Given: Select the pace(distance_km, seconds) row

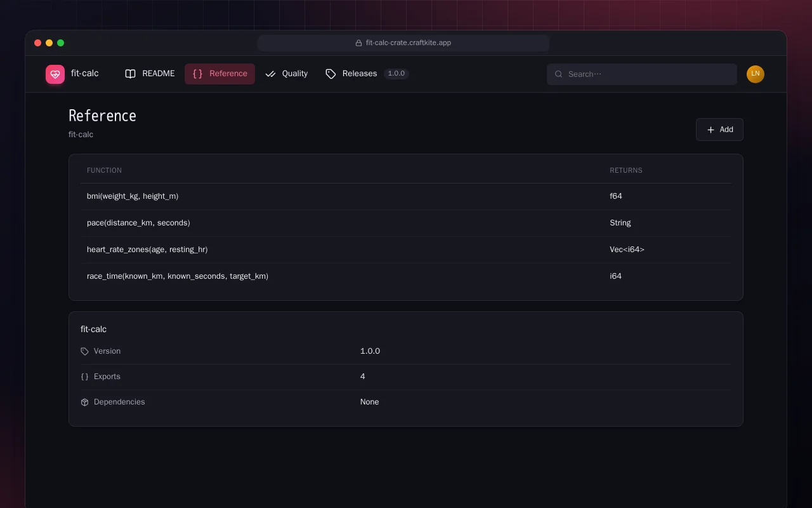Looking at the screenshot, I should click(x=406, y=223).
